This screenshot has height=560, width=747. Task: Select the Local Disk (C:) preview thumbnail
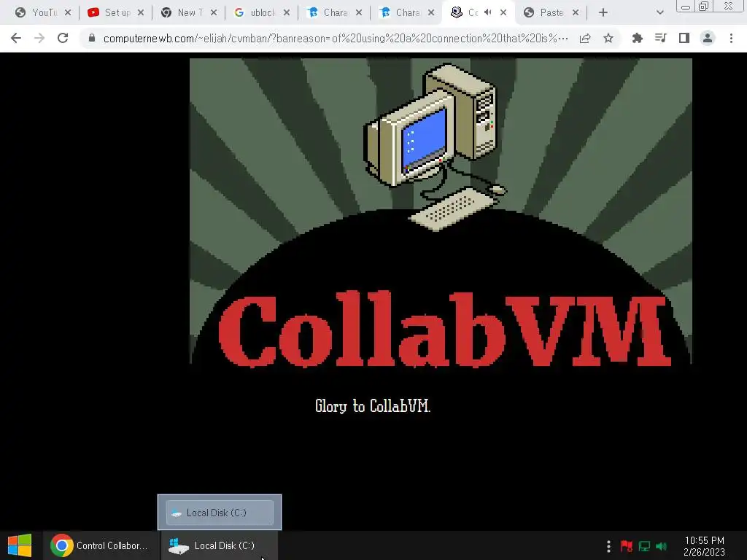(x=220, y=513)
